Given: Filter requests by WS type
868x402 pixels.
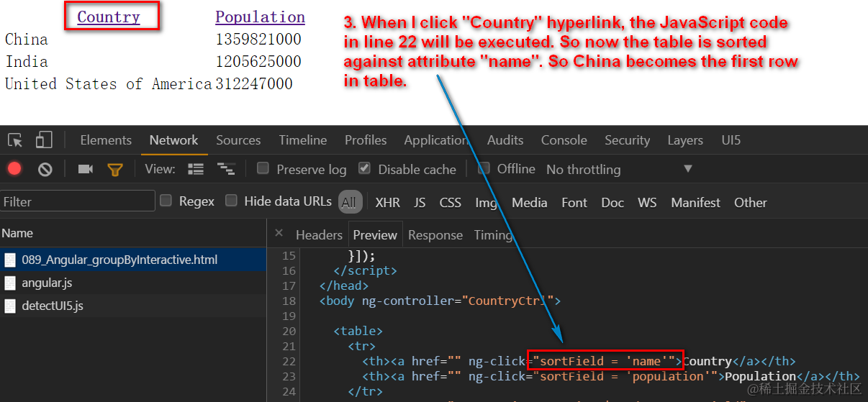Looking at the screenshot, I should click(x=647, y=203).
